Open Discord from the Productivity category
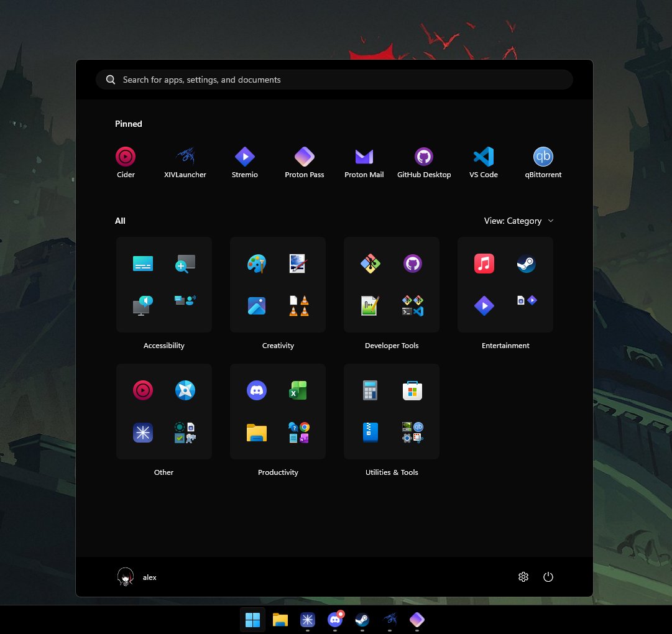Viewport: 672px width, 634px height. point(257,390)
